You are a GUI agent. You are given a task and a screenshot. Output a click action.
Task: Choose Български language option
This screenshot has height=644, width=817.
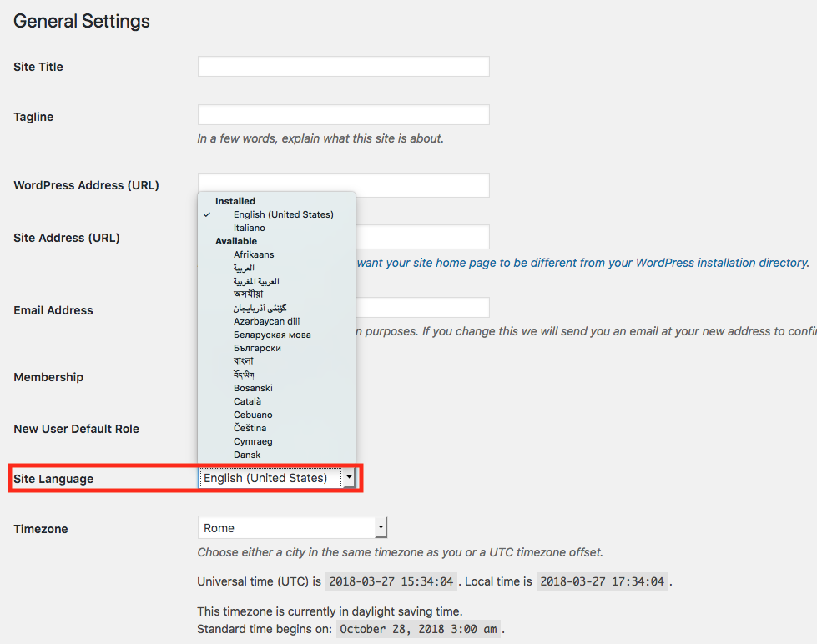coord(257,348)
